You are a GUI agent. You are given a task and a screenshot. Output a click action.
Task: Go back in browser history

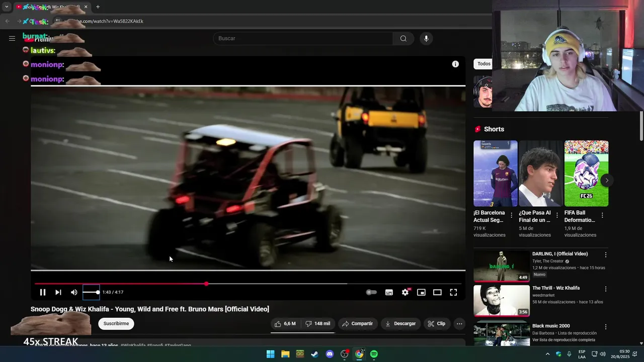click(7, 21)
